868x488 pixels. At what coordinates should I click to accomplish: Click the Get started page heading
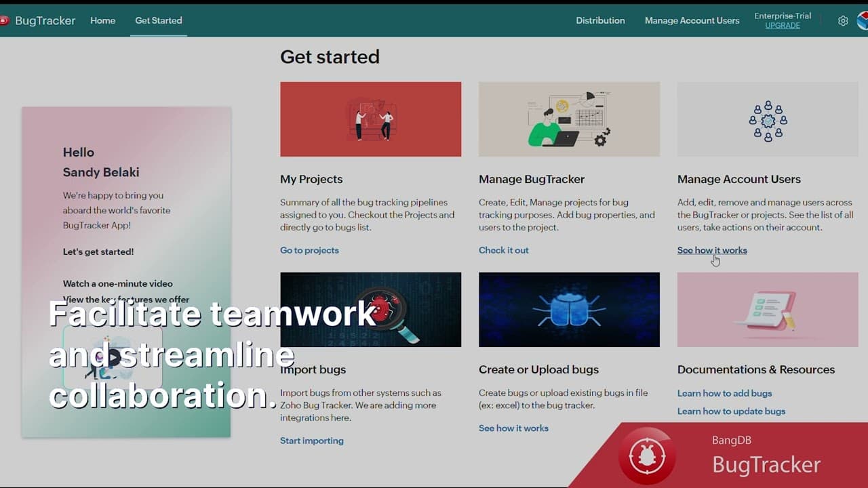330,57
